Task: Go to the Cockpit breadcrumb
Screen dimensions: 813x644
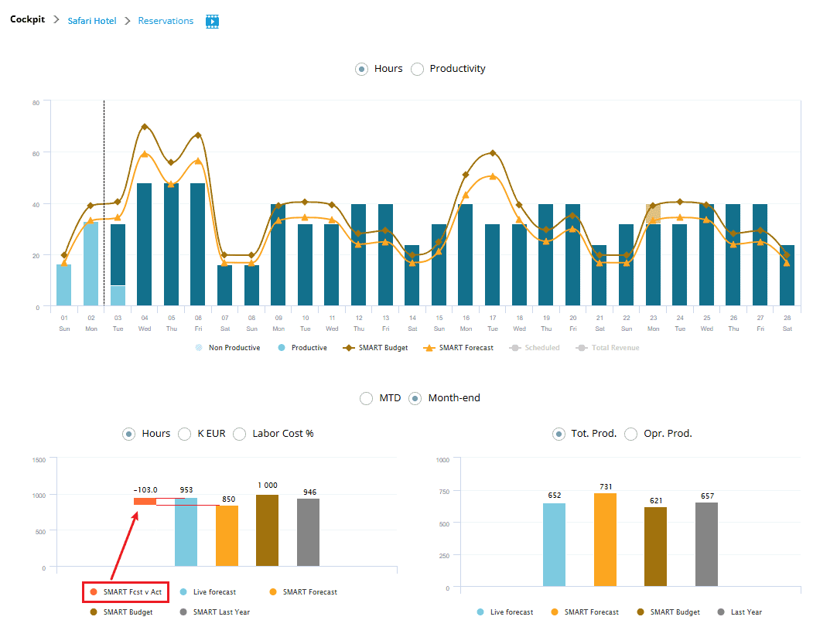Action: click(27, 21)
